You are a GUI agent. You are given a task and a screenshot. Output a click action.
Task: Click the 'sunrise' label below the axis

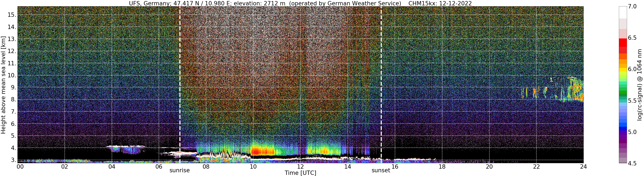tap(179, 171)
